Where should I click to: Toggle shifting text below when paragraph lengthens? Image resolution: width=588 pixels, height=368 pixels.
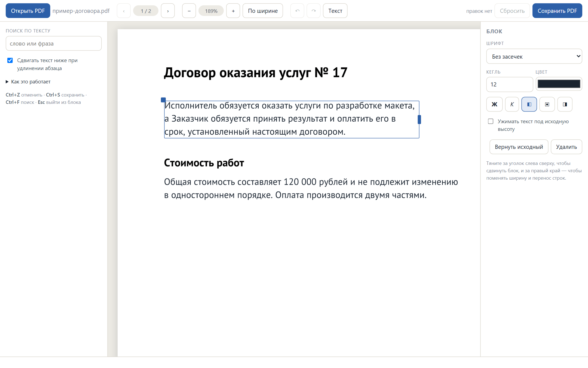coord(10,60)
